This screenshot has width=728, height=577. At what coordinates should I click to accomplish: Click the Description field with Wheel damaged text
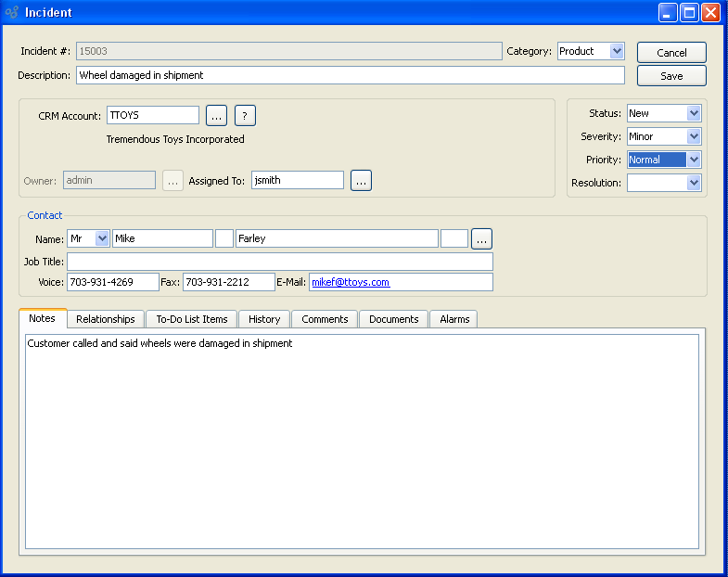click(x=351, y=75)
